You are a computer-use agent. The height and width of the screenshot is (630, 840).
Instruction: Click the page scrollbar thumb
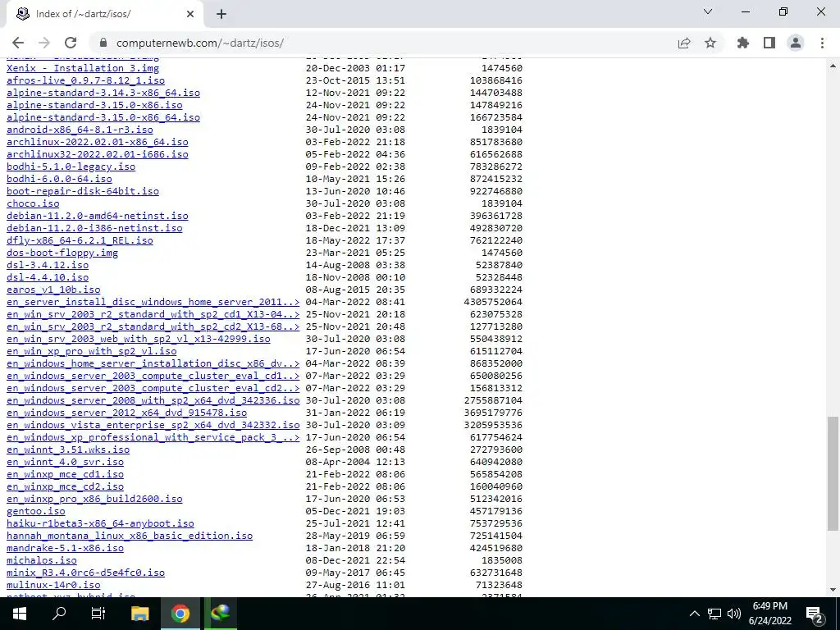(x=833, y=473)
